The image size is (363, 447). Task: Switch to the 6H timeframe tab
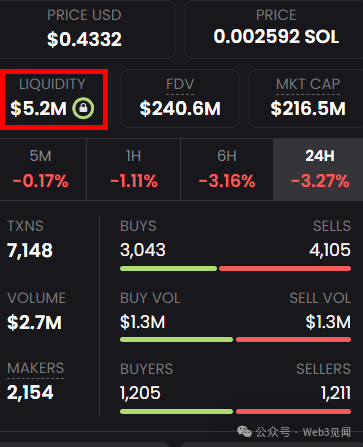click(227, 169)
